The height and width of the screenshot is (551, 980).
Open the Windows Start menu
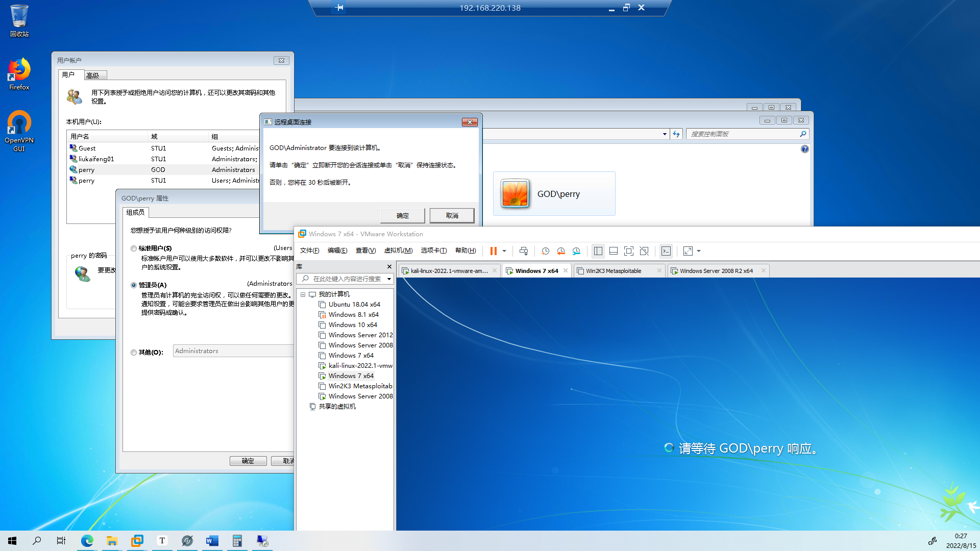point(12,541)
